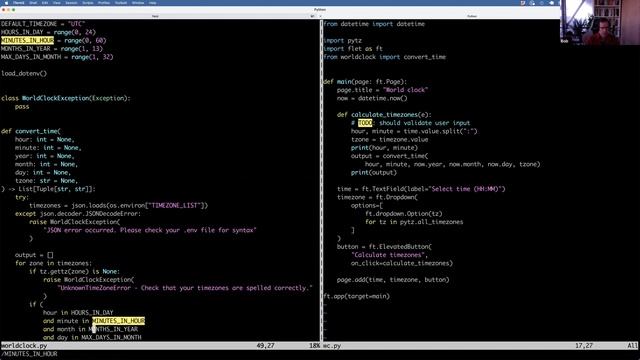This screenshot has height=360, width=640.
Task: Click the from worldclock import convert_time line
Action: (384, 57)
